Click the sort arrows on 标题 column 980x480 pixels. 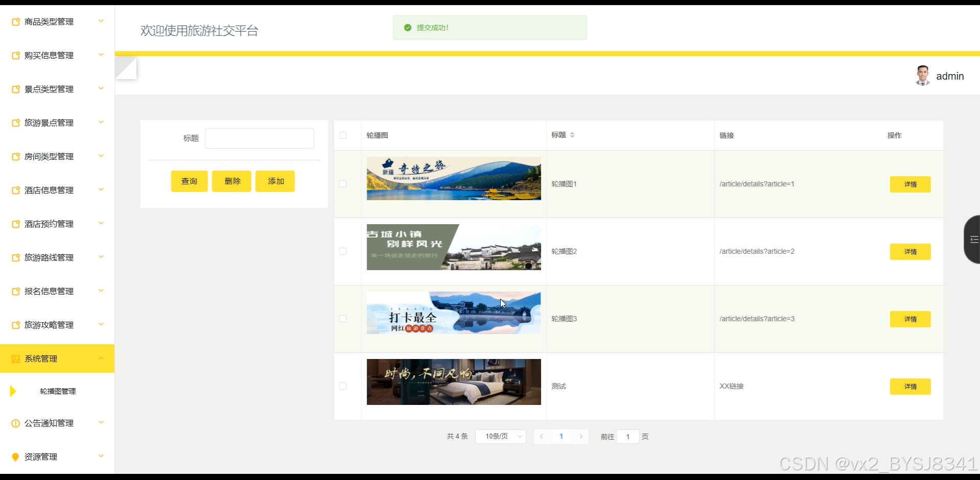(572, 135)
